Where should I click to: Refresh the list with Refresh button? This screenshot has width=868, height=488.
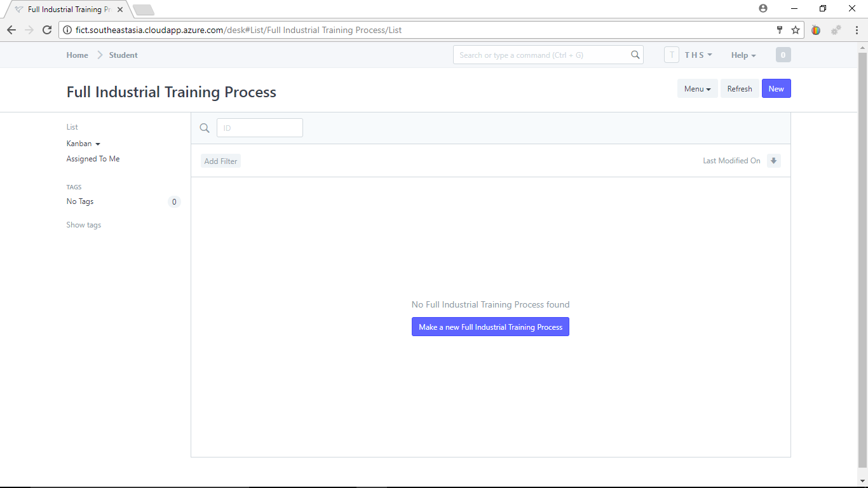tap(740, 89)
